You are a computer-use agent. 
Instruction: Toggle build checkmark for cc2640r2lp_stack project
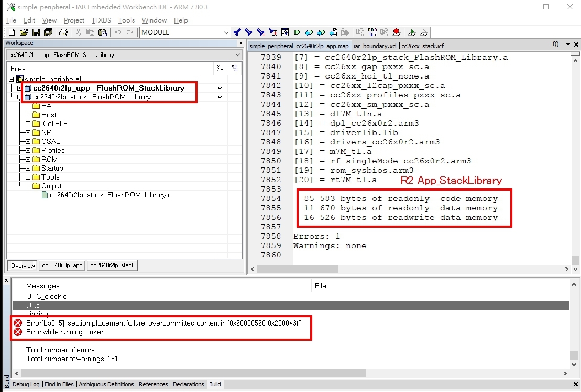(220, 97)
